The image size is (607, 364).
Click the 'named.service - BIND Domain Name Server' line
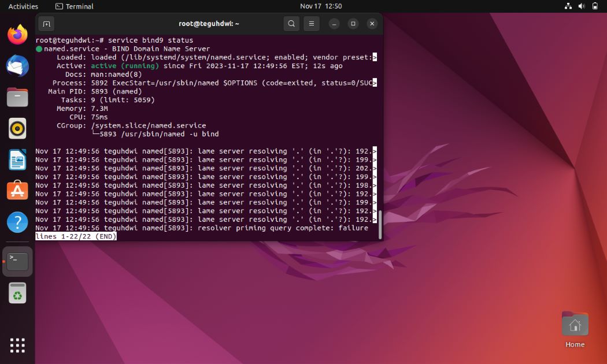[127, 49]
